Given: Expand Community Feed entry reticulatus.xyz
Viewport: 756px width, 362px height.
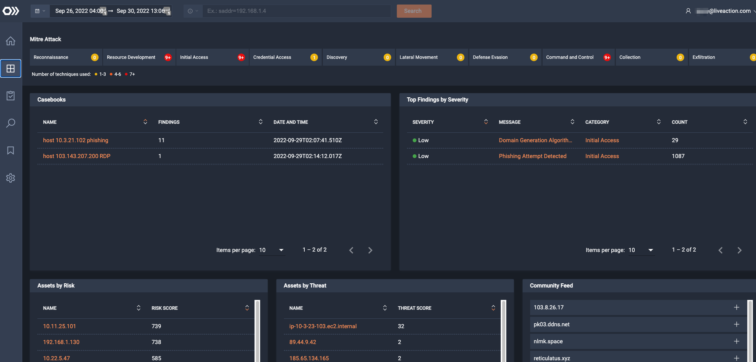Looking at the screenshot, I should 736,358.
